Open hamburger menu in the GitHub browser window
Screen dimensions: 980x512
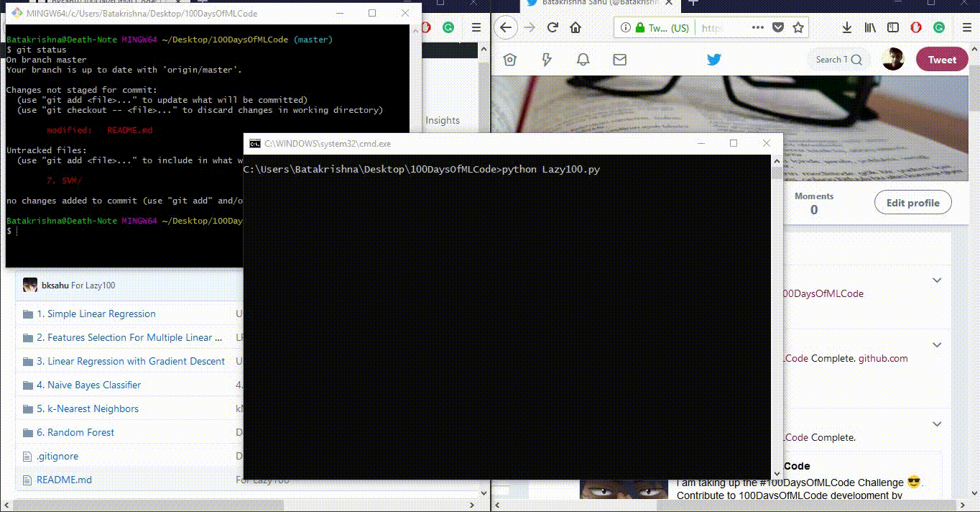click(x=476, y=27)
